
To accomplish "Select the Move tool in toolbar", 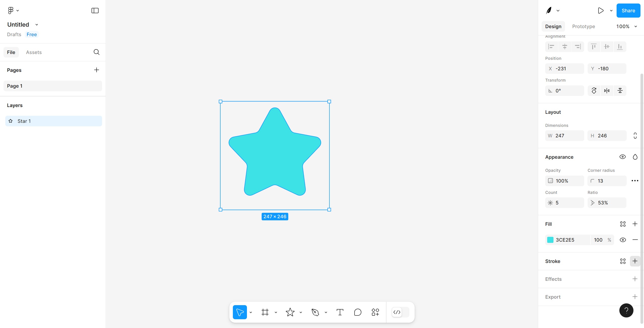I will coord(240,312).
